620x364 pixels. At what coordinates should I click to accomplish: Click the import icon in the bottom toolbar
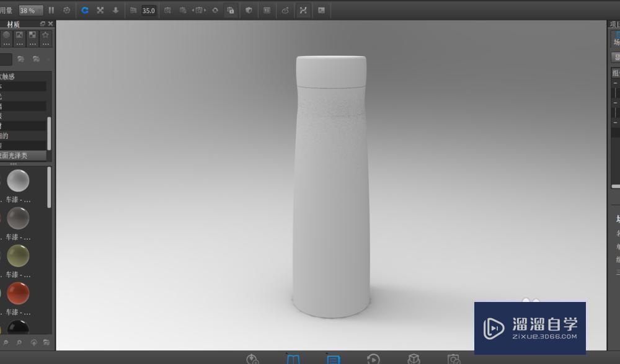click(252, 358)
